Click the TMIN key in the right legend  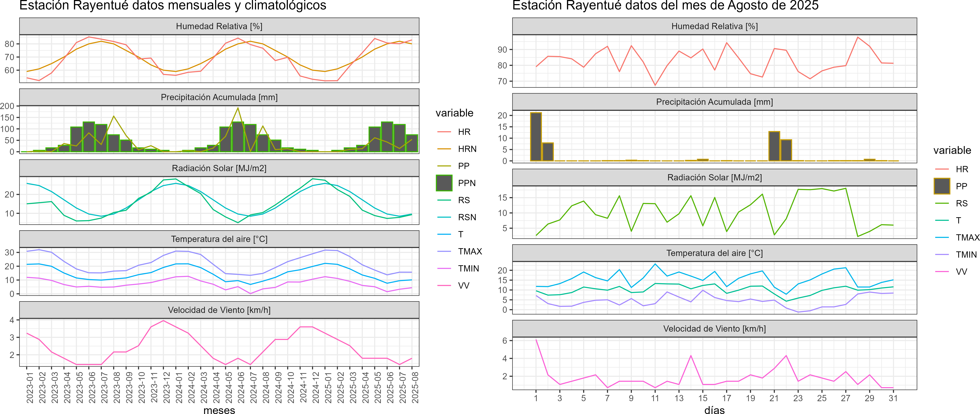point(942,255)
